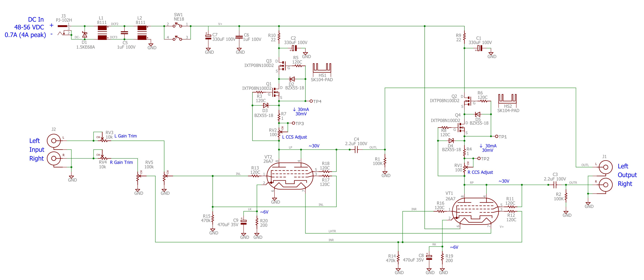Select the C4 2.2uF capacitor symbol
The width and height of the screenshot is (644, 280).
point(356,150)
